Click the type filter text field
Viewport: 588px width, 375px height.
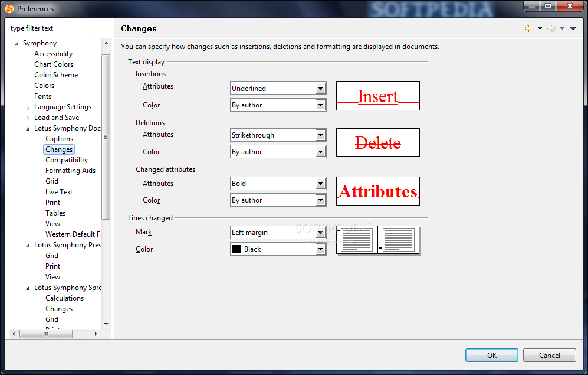click(x=51, y=28)
